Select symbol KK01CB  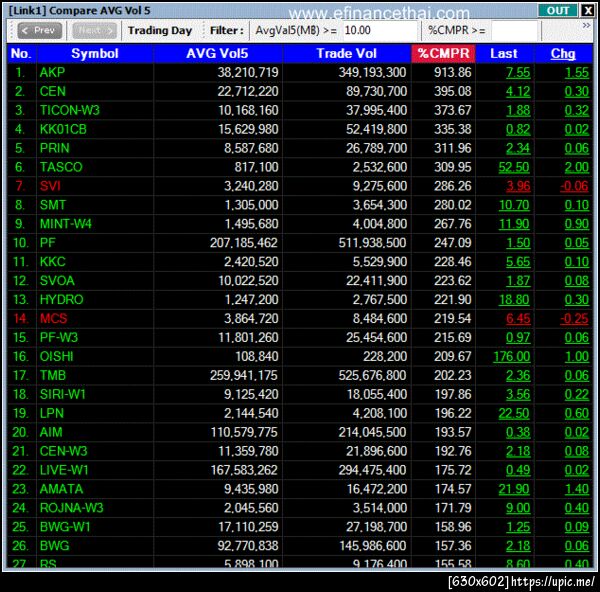pos(63,129)
